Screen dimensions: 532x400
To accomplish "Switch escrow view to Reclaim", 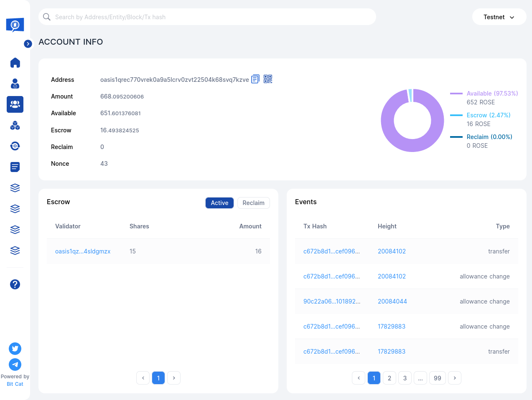I will [253, 203].
